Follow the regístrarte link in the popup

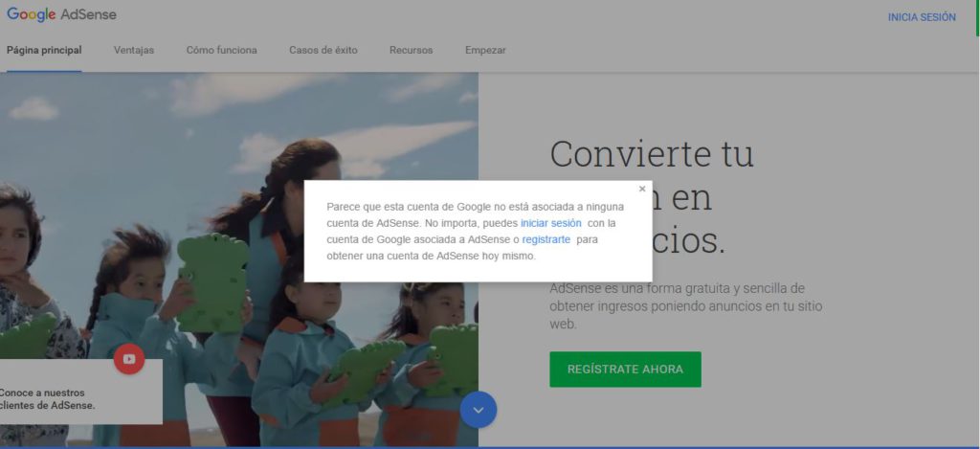click(x=546, y=239)
